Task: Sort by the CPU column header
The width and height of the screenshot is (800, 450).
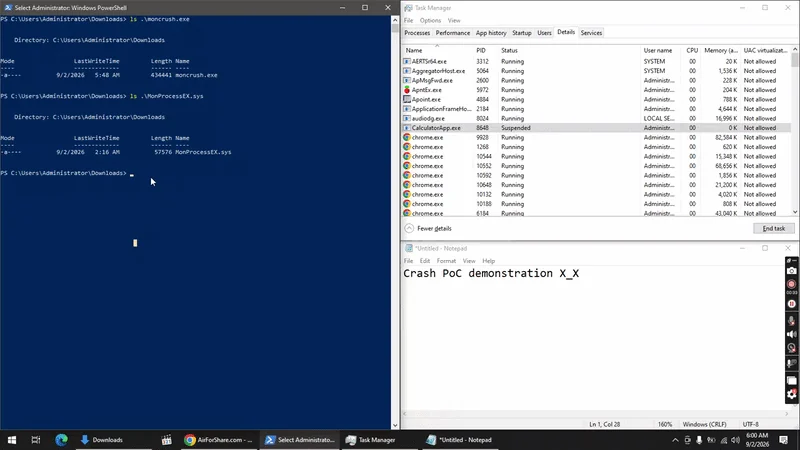Action: [692, 51]
